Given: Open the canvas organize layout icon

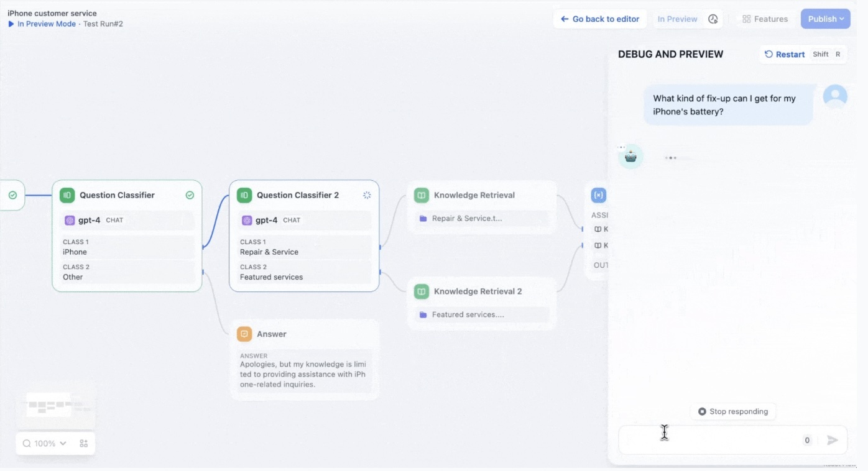Looking at the screenshot, I should click(x=84, y=444).
